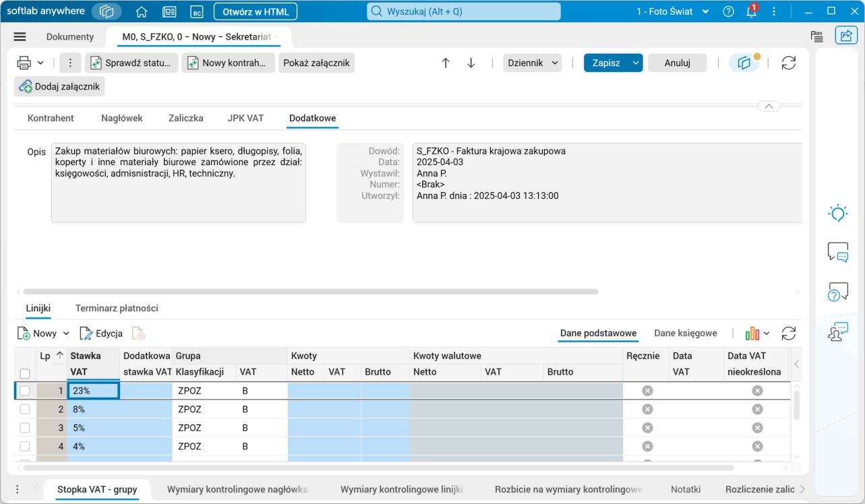
Task: Click the home icon in title bar
Action: point(142,11)
